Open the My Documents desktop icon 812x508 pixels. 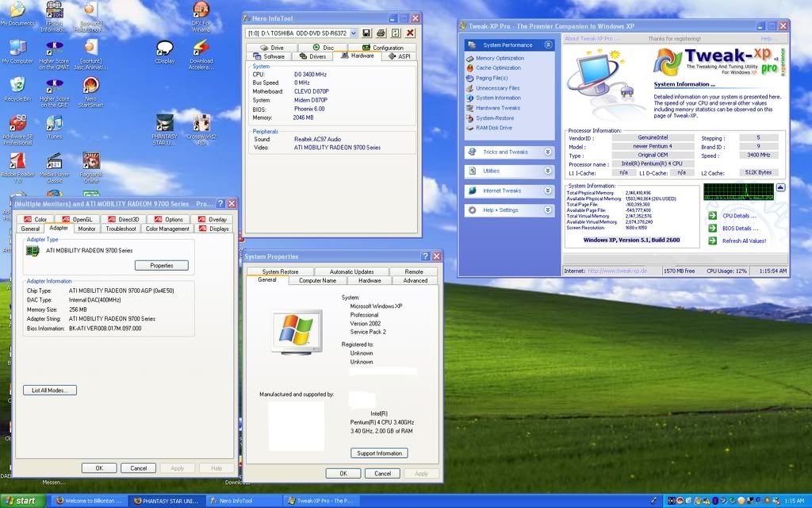(x=17, y=13)
